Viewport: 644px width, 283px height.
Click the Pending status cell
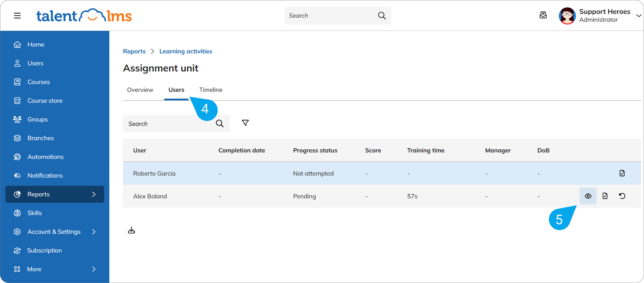(x=304, y=196)
